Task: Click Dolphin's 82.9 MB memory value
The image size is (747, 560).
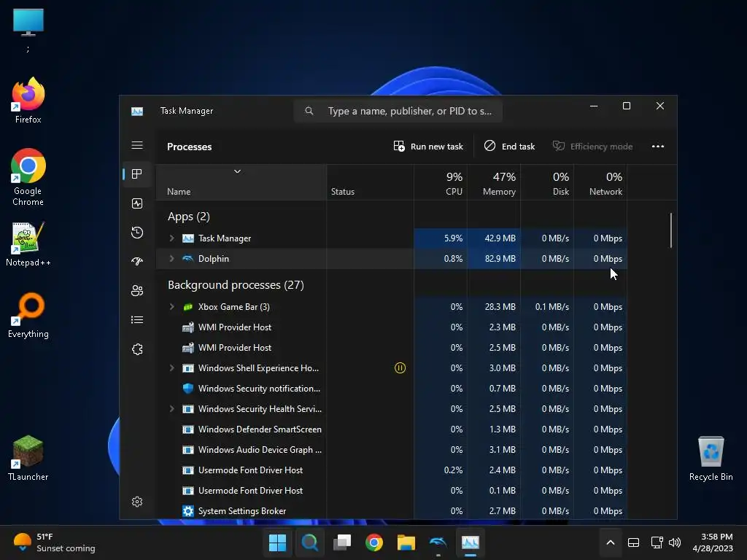Action: (x=500, y=259)
